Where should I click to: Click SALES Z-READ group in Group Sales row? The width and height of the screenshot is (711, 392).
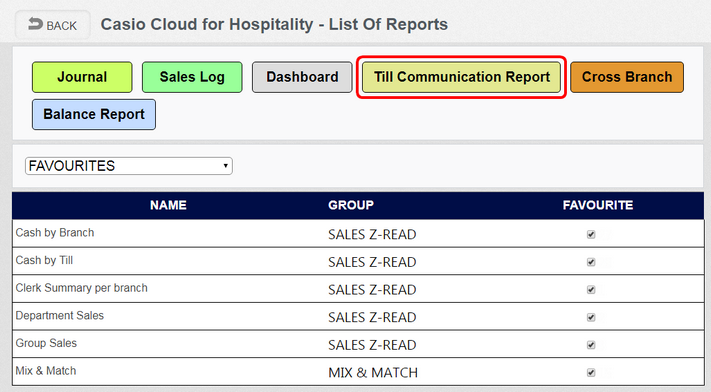372,345
